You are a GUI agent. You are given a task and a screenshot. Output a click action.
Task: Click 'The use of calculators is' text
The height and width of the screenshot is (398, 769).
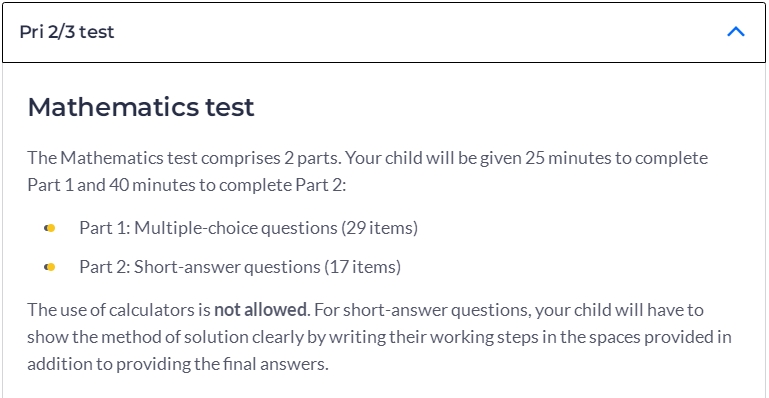[119, 310]
